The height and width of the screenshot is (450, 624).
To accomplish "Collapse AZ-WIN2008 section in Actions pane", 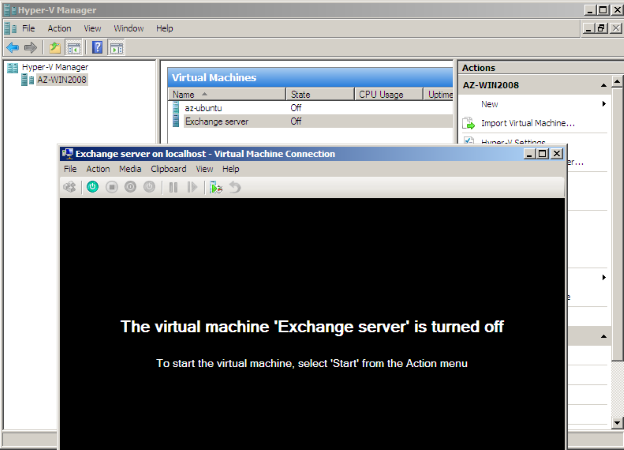I will pyautogui.click(x=604, y=85).
